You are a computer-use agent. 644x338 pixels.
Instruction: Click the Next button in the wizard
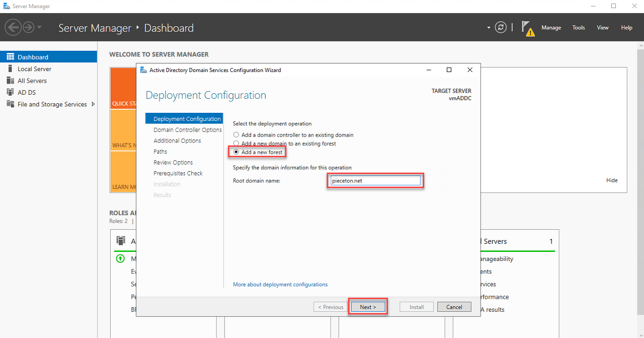[x=368, y=307]
